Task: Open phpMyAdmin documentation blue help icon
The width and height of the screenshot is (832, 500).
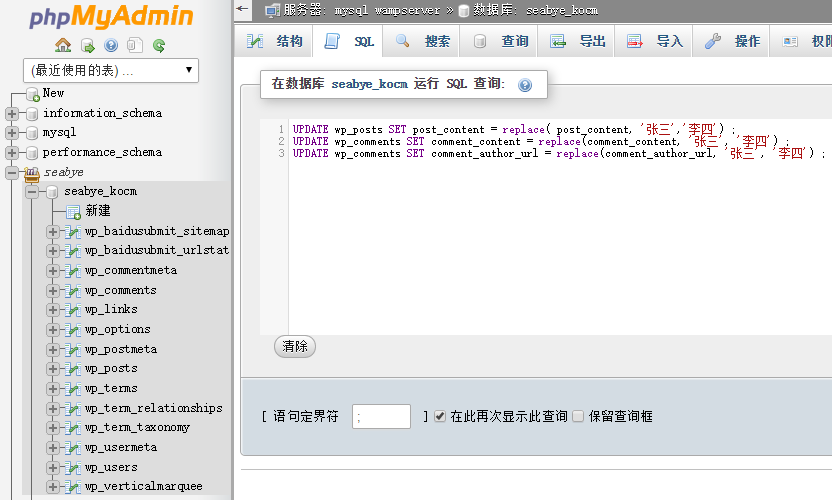Action: point(111,45)
